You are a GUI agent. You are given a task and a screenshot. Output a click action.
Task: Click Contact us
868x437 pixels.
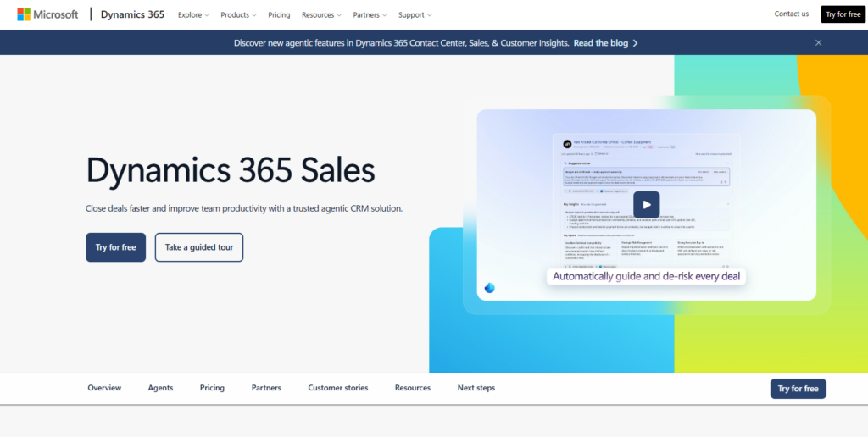pyautogui.click(x=791, y=14)
